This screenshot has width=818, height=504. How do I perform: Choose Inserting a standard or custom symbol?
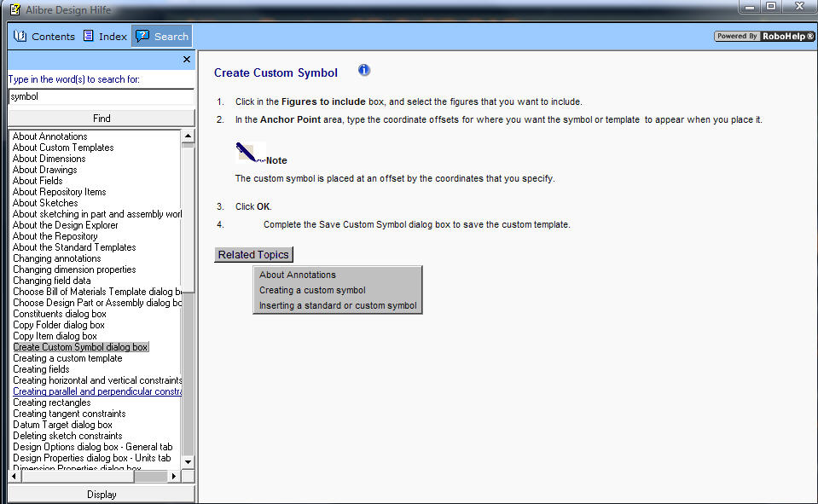pos(338,306)
